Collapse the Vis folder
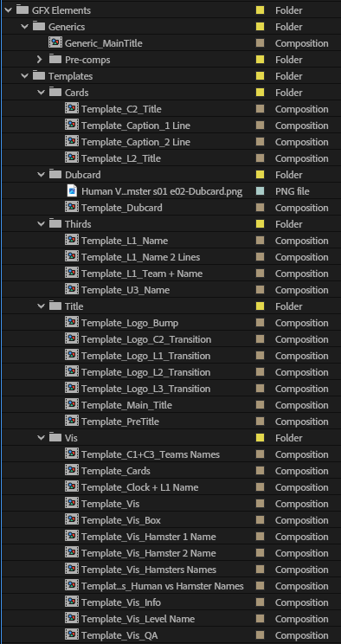The width and height of the screenshot is (341, 644). 41,438
